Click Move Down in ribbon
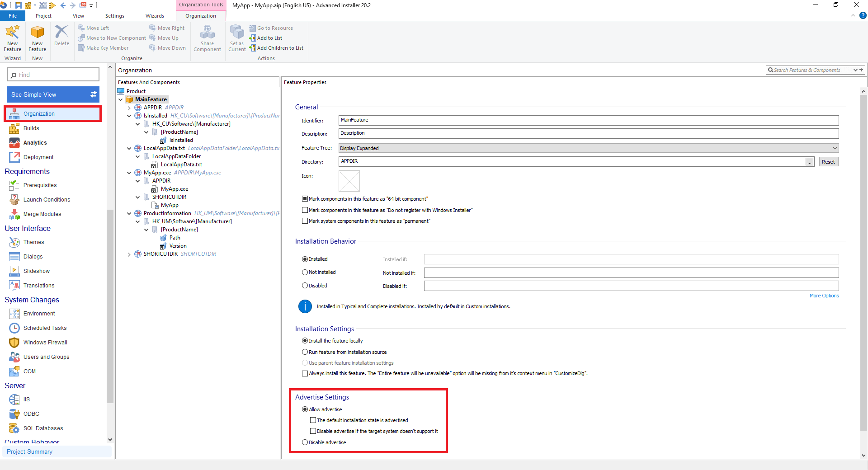The height and width of the screenshot is (470, 868). tap(167, 48)
